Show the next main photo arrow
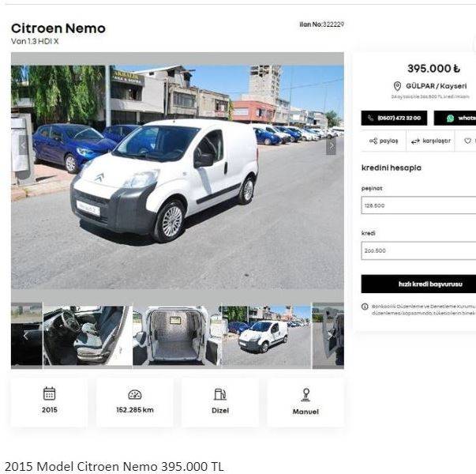The height and width of the screenshot is (474, 476). pos(332,146)
